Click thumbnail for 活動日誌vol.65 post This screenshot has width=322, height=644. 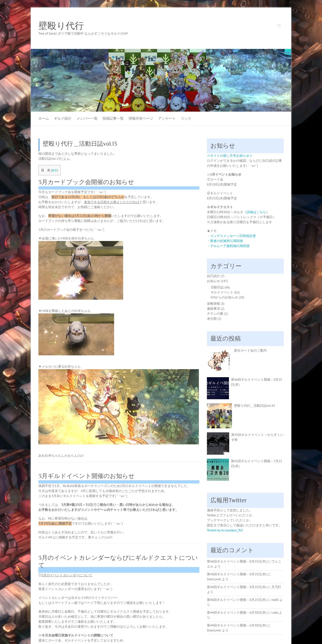[219, 416]
